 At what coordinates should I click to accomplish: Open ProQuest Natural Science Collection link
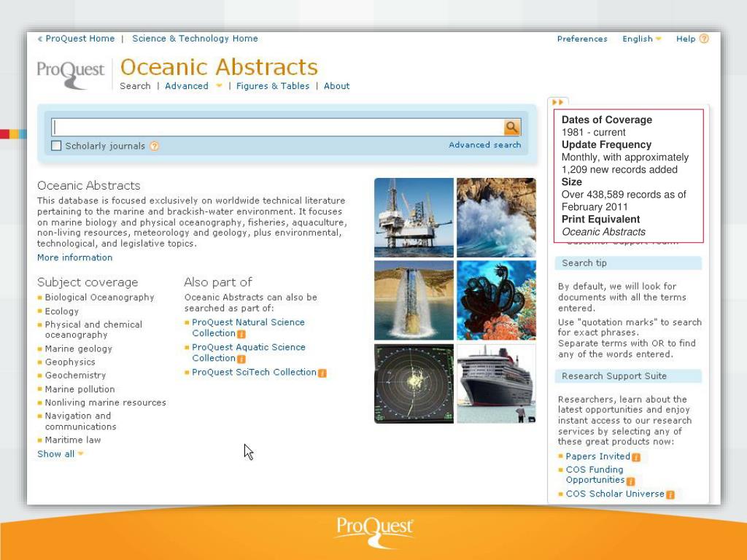coord(248,327)
